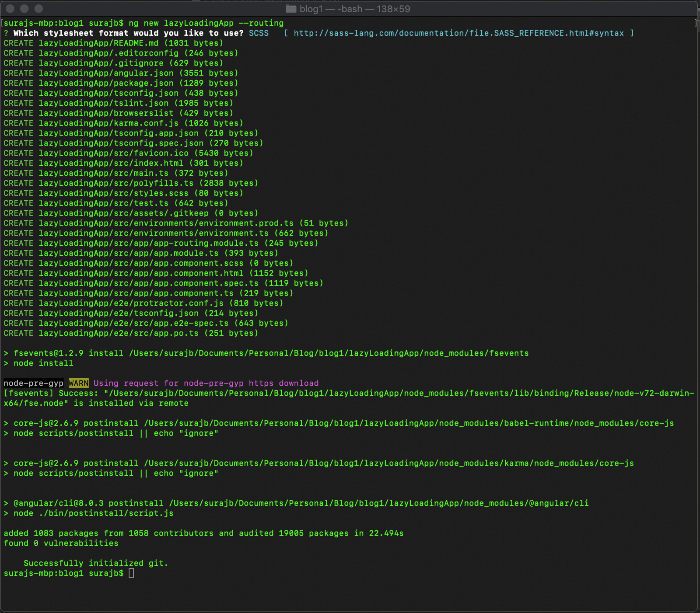
Task: Click the line 'lazyLoadingApp/tslint.json (1985 bytes)'
Action: click(x=136, y=104)
